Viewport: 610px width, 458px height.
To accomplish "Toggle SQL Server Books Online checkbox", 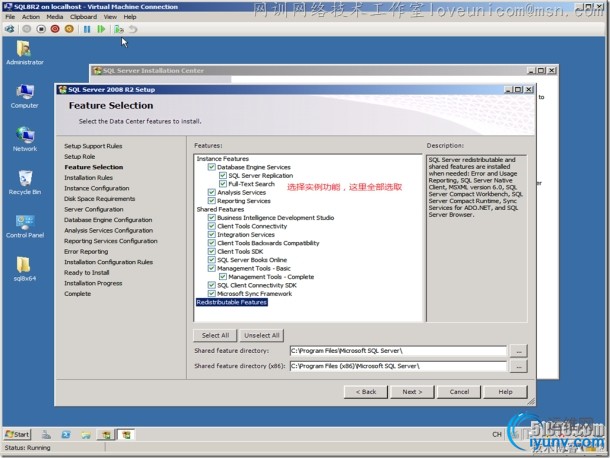I will (212, 260).
